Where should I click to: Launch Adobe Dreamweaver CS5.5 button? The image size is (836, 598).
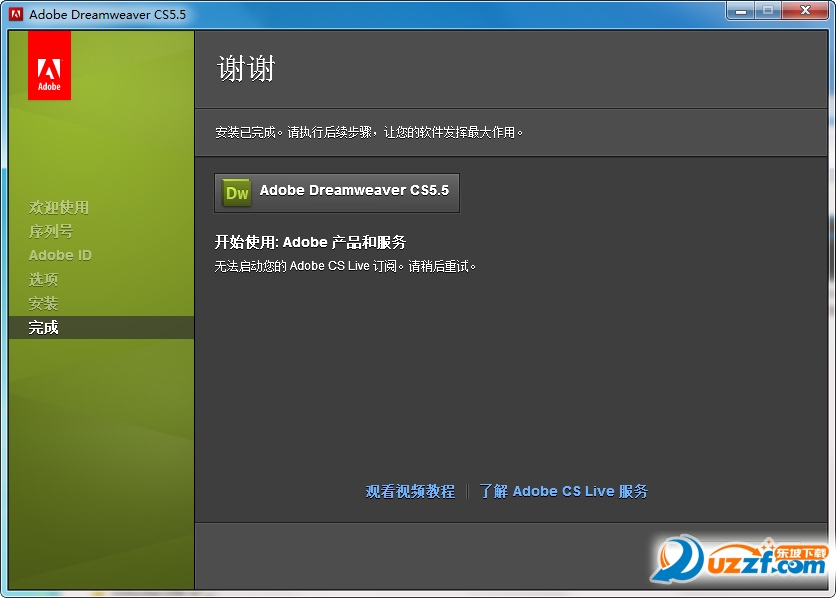pos(336,193)
